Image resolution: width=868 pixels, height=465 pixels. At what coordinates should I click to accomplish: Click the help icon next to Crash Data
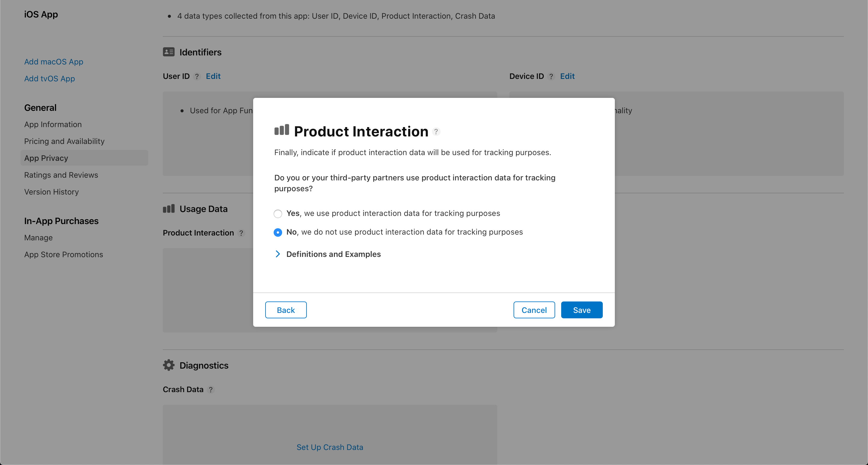[211, 390]
